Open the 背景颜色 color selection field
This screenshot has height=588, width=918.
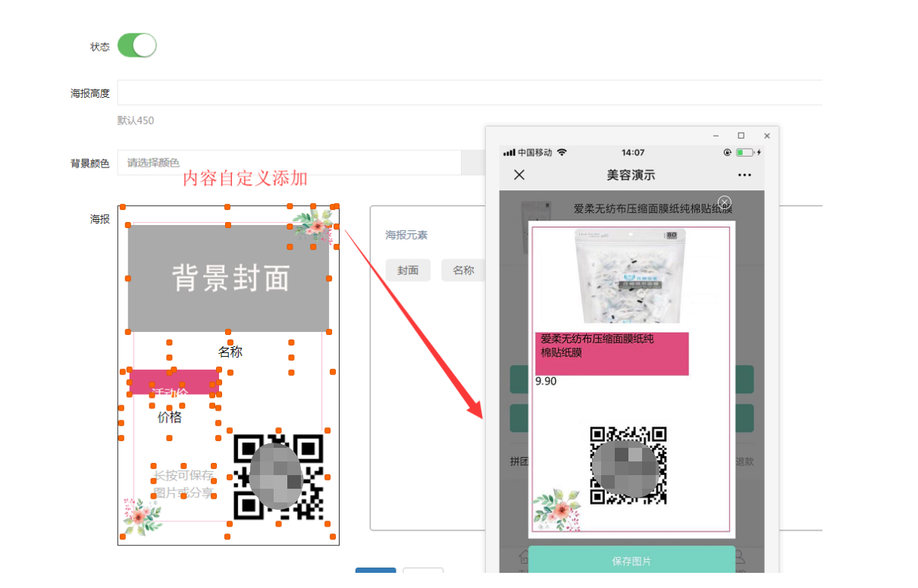pyautogui.click(x=289, y=163)
